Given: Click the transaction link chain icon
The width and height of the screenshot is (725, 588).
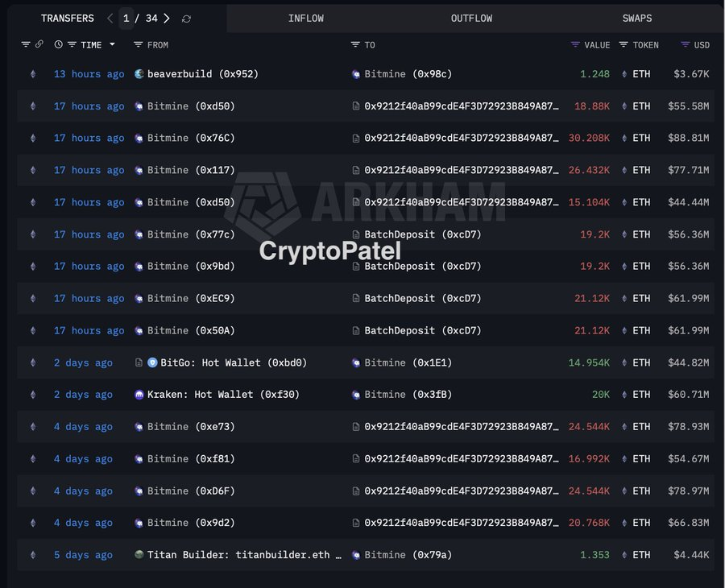Looking at the screenshot, I should pyautogui.click(x=39, y=44).
